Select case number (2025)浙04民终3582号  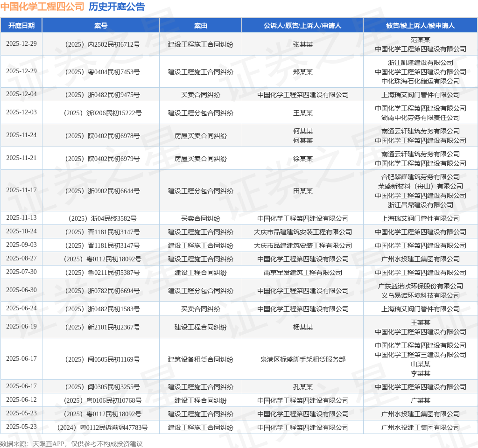(102, 218)
